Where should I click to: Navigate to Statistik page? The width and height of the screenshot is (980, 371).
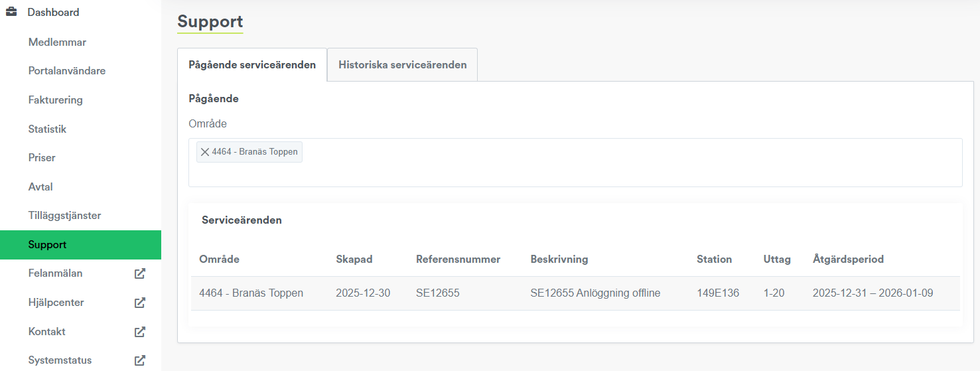pos(47,129)
